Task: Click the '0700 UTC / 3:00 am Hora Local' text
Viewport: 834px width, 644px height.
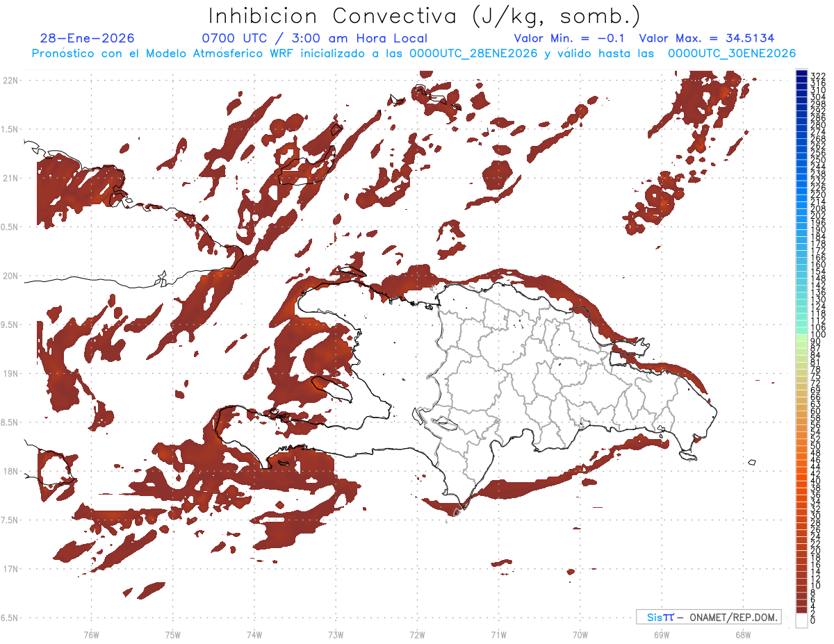Action: (314, 39)
